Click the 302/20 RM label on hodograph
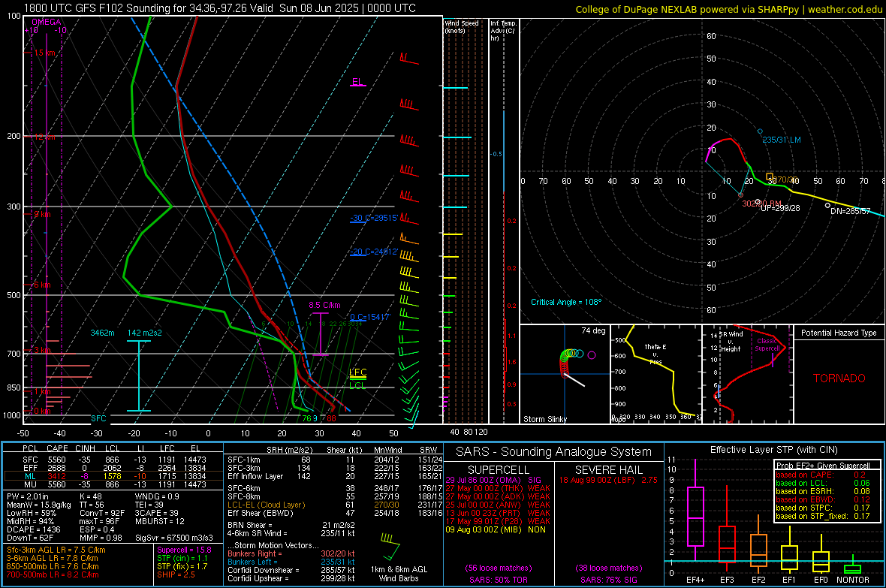 point(761,204)
